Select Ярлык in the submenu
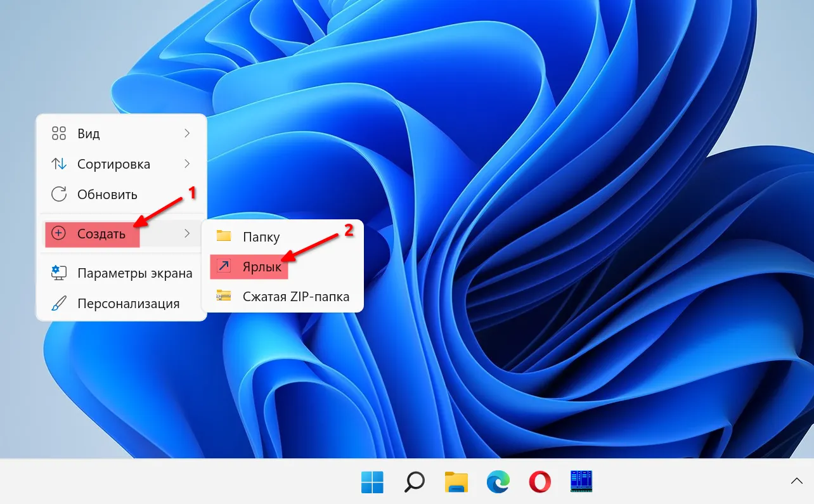The width and height of the screenshot is (814, 504). pos(262,268)
